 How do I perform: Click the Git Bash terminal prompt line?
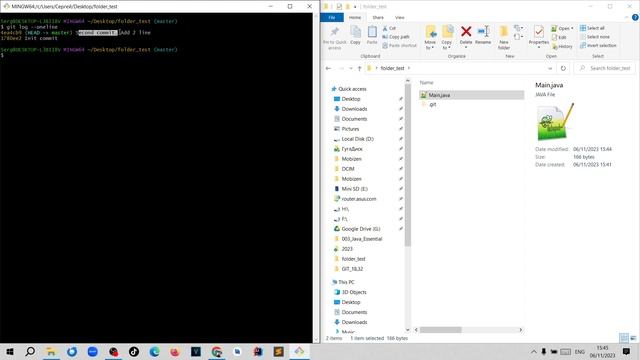[2, 55]
